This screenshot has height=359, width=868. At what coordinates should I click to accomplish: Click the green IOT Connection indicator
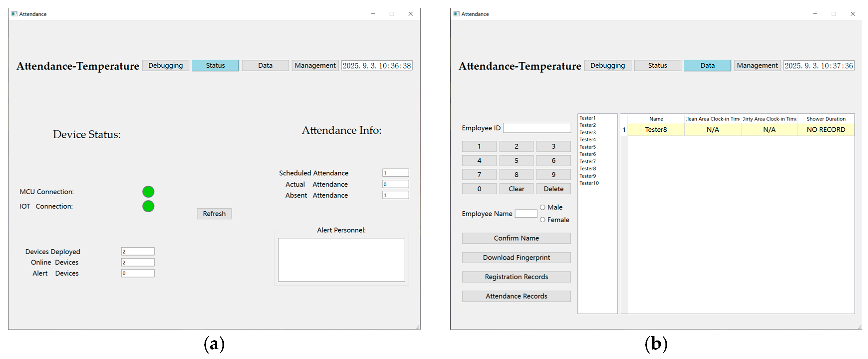click(x=148, y=206)
